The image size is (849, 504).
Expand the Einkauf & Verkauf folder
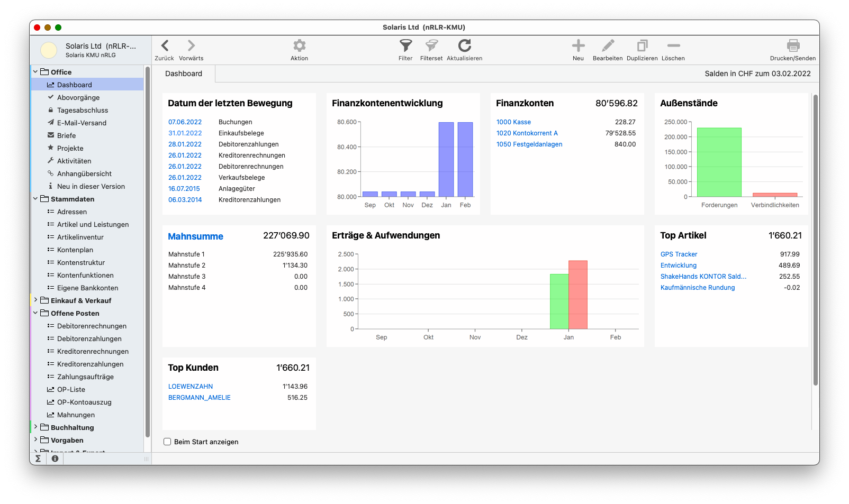tap(35, 300)
